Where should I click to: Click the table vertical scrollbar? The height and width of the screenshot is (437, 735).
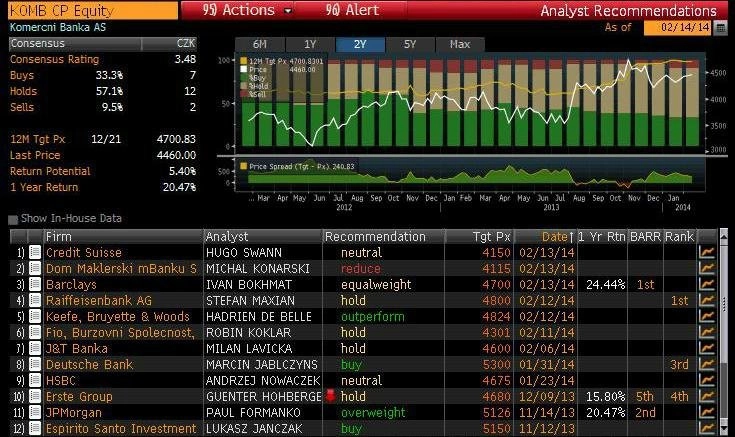pyautogui.click(x=724, y=333)
